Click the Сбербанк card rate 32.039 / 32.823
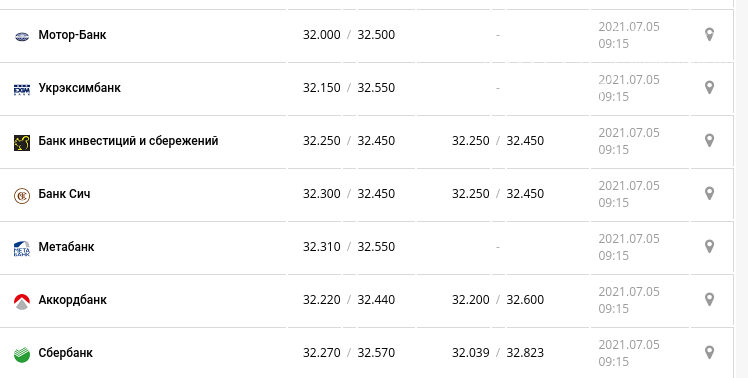The width and height of the screenshot is (748, 378). click(498, 353)
